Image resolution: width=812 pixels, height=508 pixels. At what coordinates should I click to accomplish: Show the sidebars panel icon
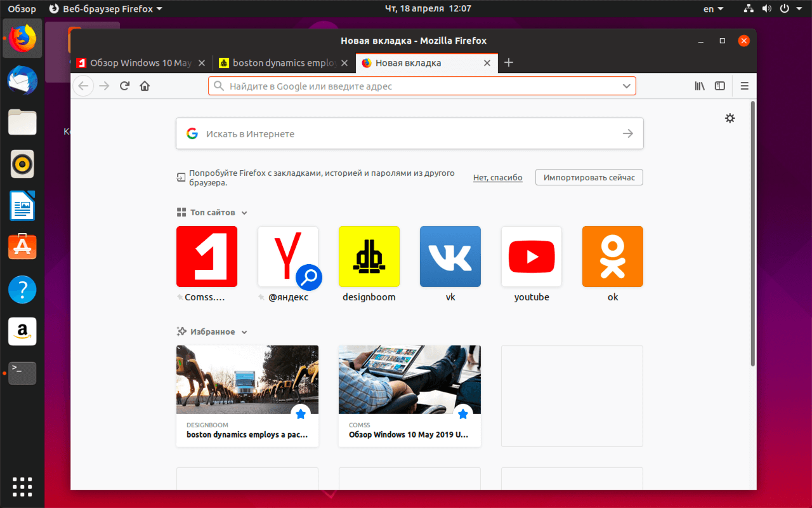[720, 86]
